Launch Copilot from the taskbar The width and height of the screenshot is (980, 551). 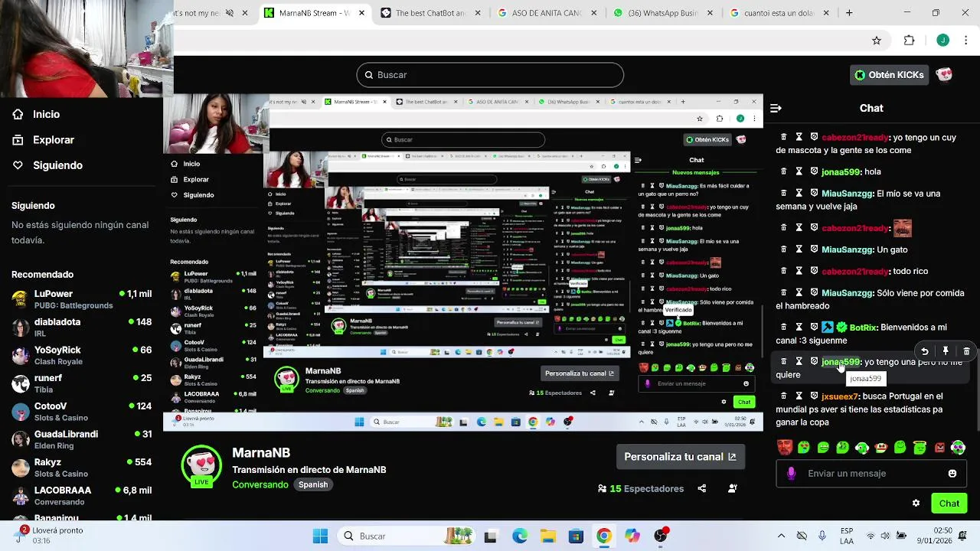[632, 536]
